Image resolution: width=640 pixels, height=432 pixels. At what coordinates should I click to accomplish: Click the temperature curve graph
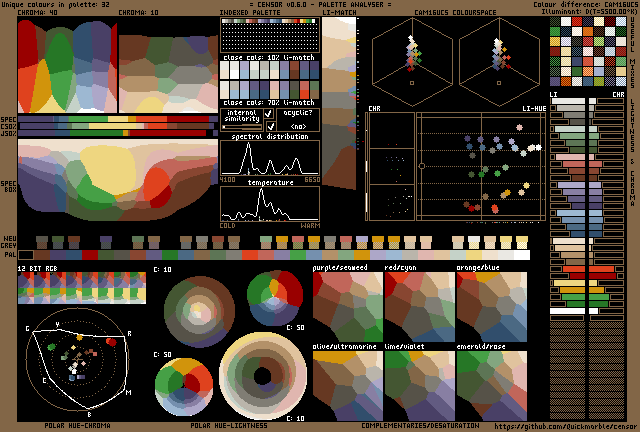[270, 204]
